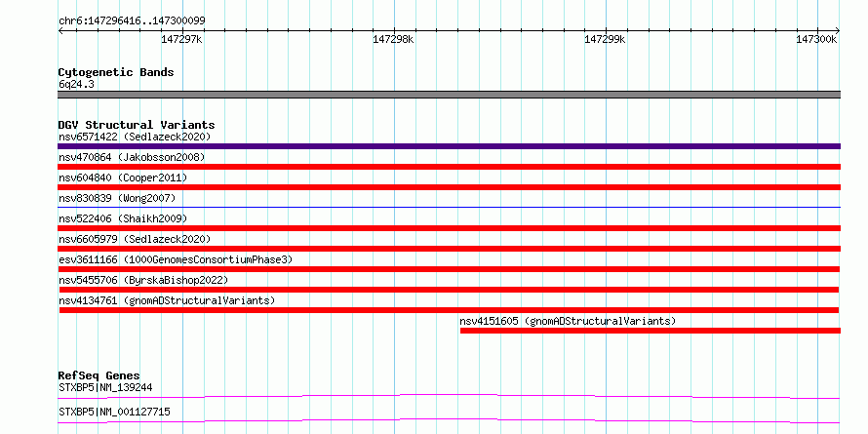Select the red nsv604840 variant bar
The image size is (868, 434).
pos(449,187)
